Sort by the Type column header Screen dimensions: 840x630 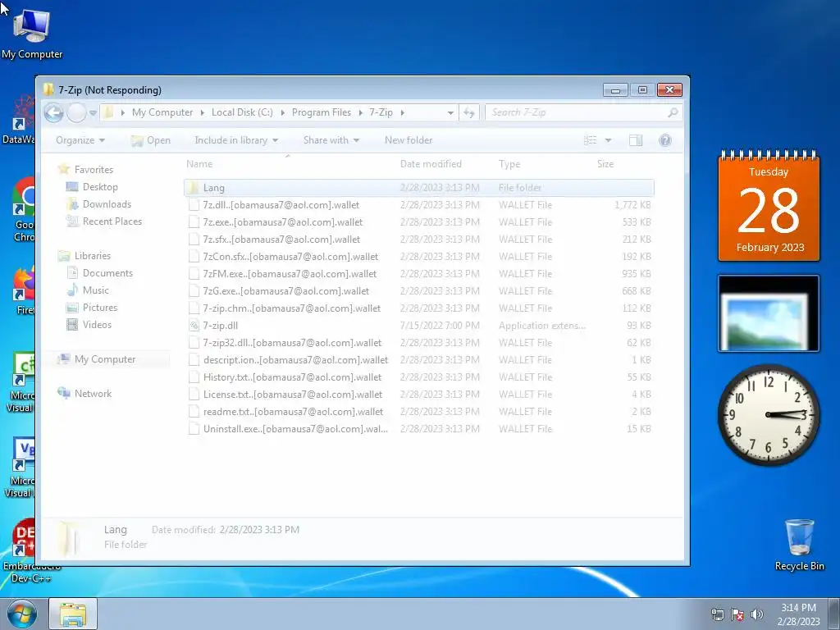[x=509, y=164]
